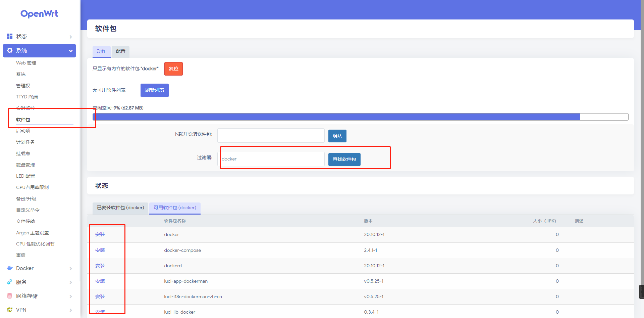Expand the 状态 menu chevron
Screen dimensions: 644x318
[71, 37]
